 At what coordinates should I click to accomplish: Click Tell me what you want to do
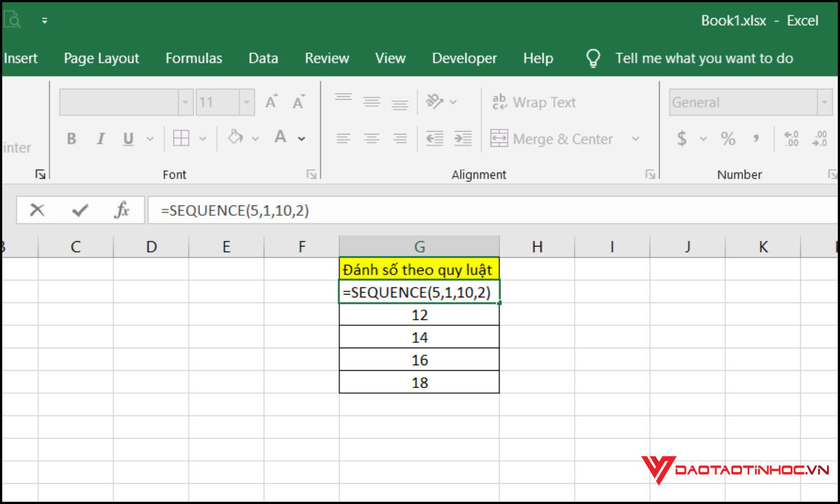[704, 58]
